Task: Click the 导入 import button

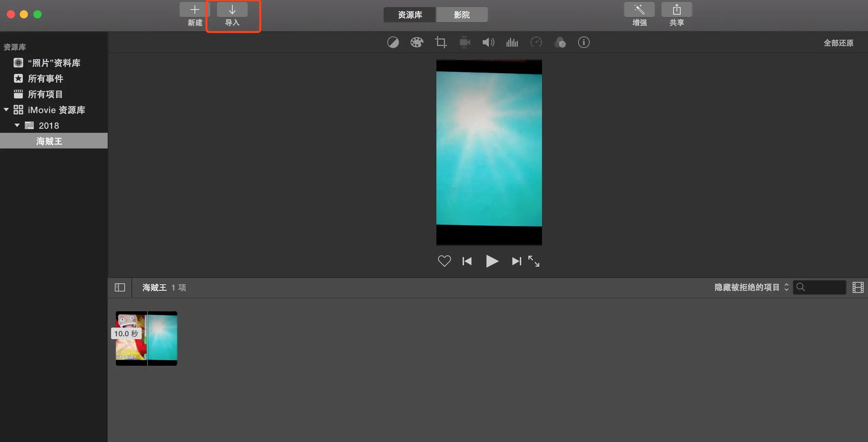Action: [x=232, y=14]
